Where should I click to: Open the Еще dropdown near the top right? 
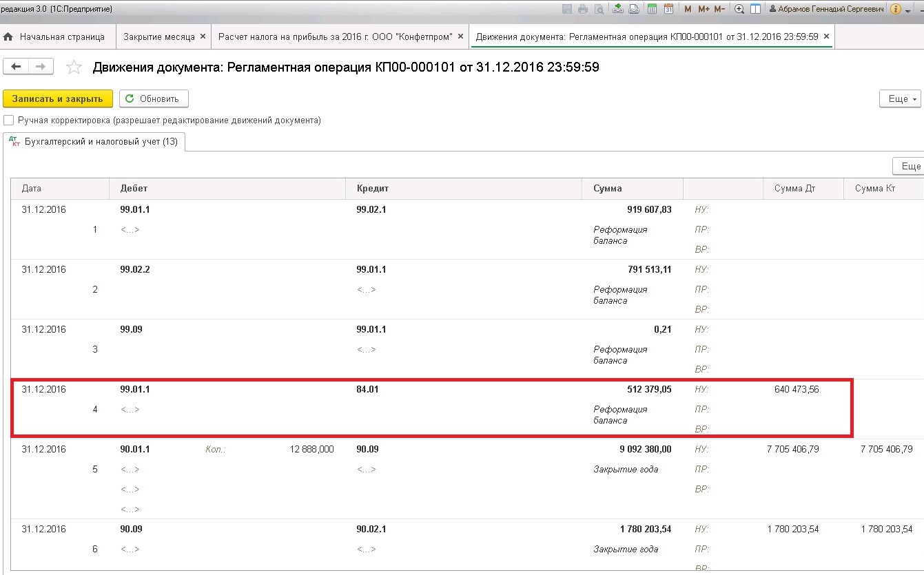coord(901,98)
